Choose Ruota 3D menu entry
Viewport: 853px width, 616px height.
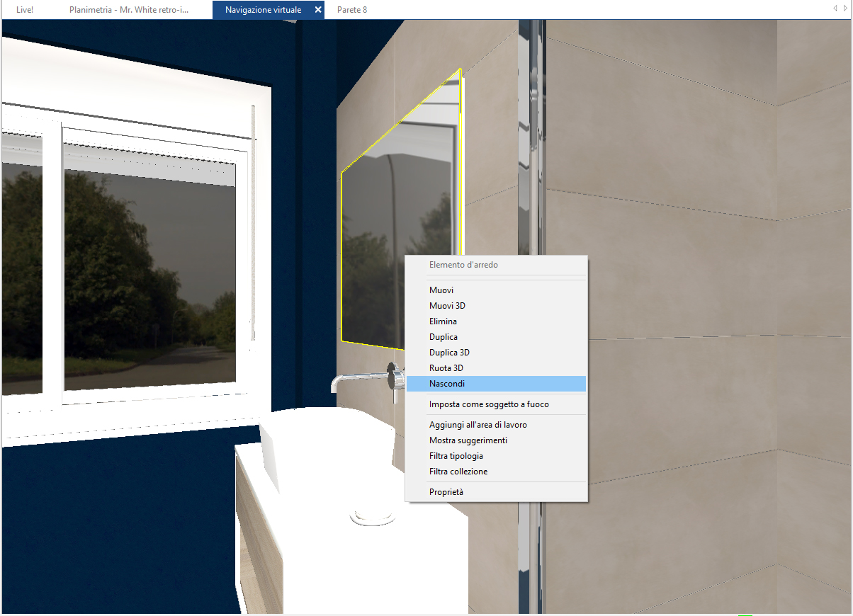pos(496,368)
